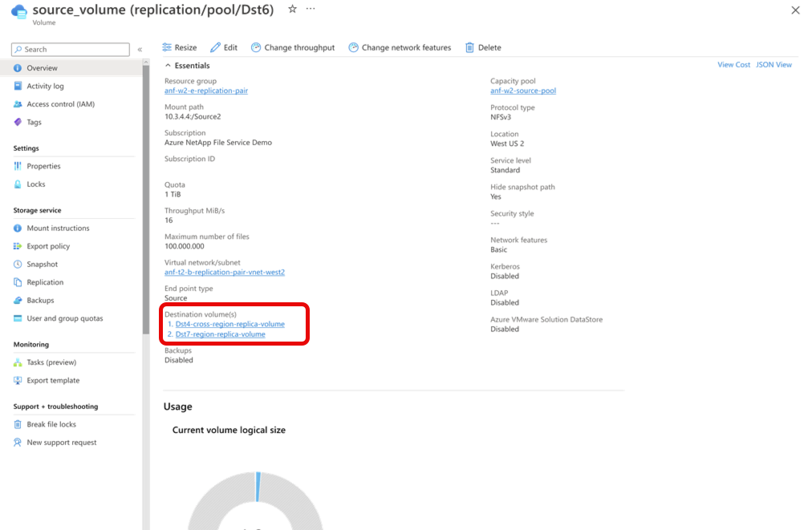Click the sidebar vertical scrollbar
The height and width of the screenshot is (530, 812).
146,200
